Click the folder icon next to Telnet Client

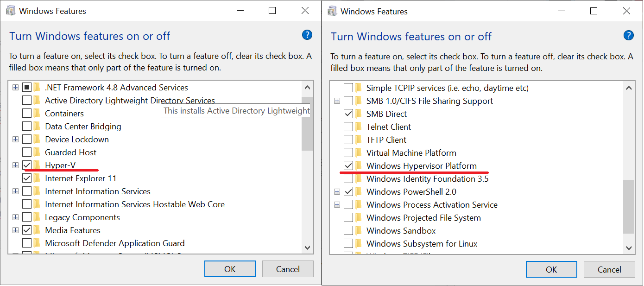357,127
